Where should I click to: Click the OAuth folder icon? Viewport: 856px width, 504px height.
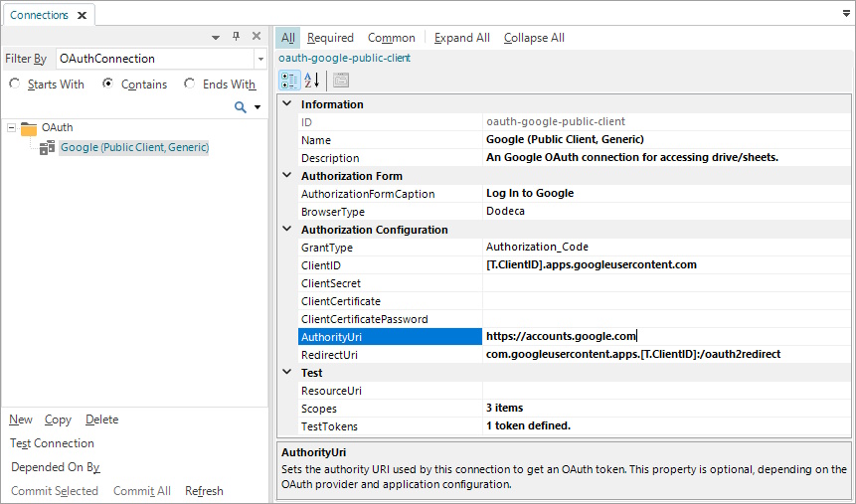29,128
